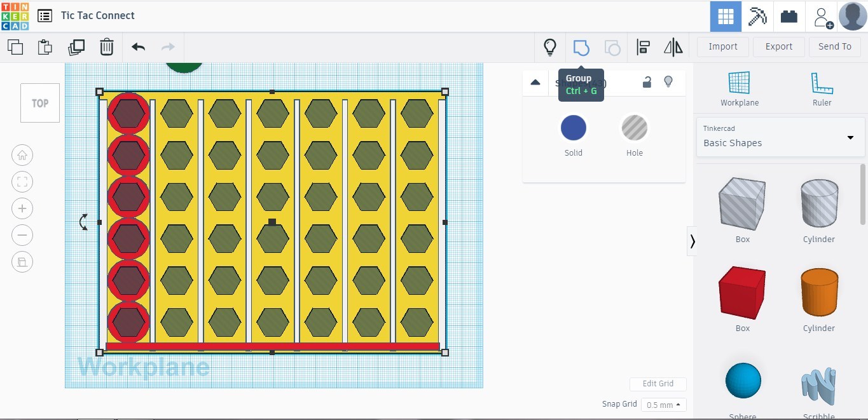
Task: Set the shape to Hole
Action: [635, 128]
